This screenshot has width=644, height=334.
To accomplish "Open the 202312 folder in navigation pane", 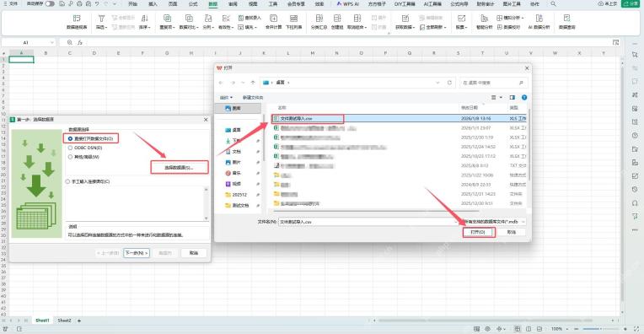I will tap(240, 195).
